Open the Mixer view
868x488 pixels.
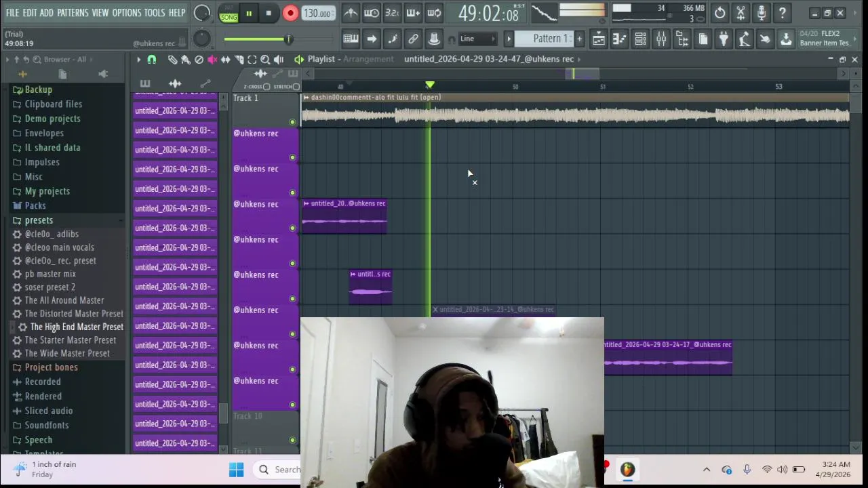pos(661,39)
